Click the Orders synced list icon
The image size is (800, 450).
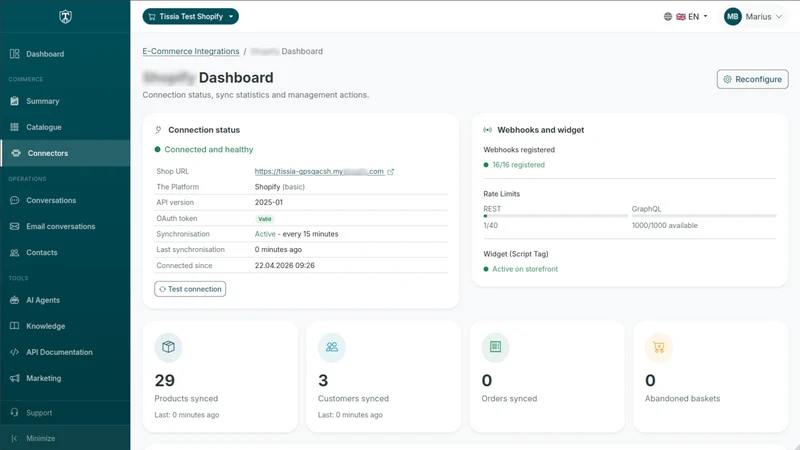coord(495,347)
